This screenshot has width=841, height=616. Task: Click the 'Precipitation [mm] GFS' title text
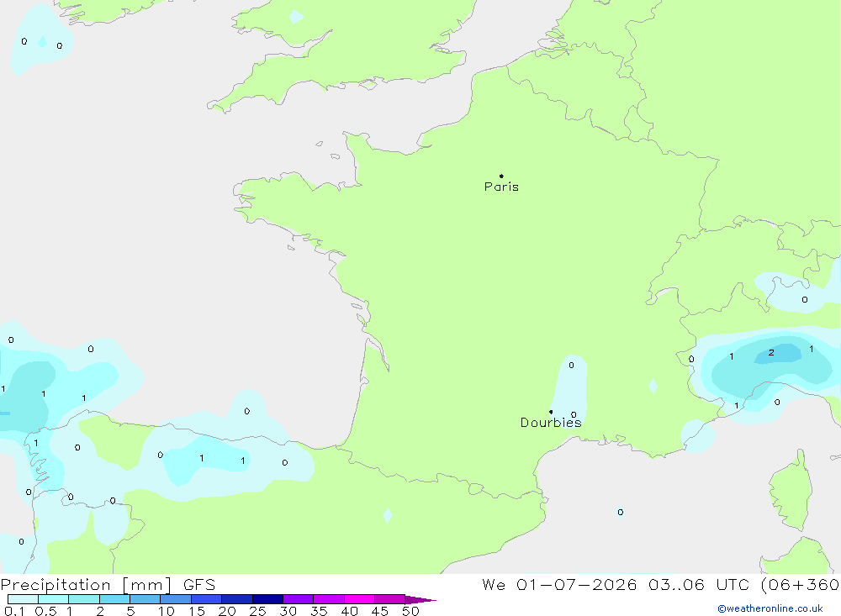(x=108, y=584)
